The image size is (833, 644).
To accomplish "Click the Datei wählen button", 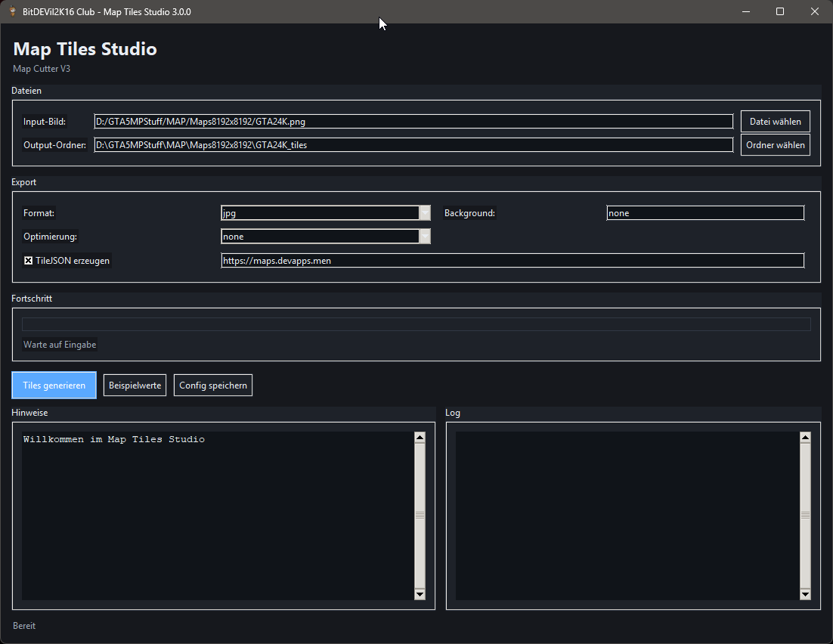I will 775,121.
